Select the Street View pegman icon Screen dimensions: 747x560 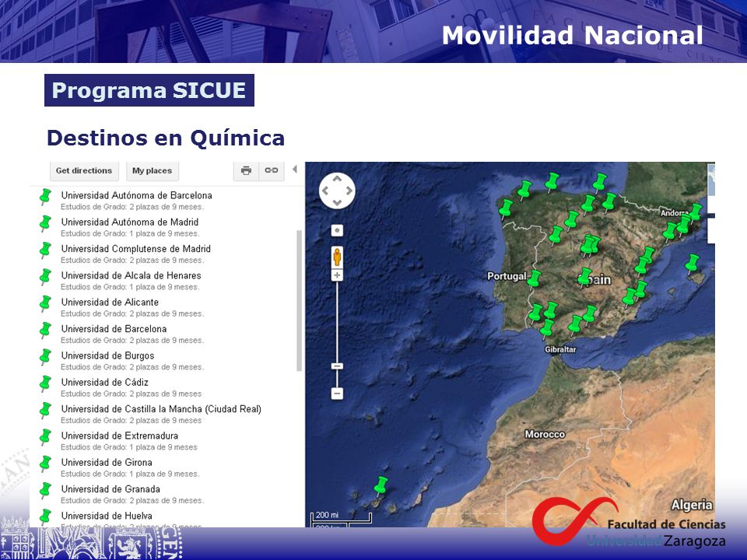point(337,257)
